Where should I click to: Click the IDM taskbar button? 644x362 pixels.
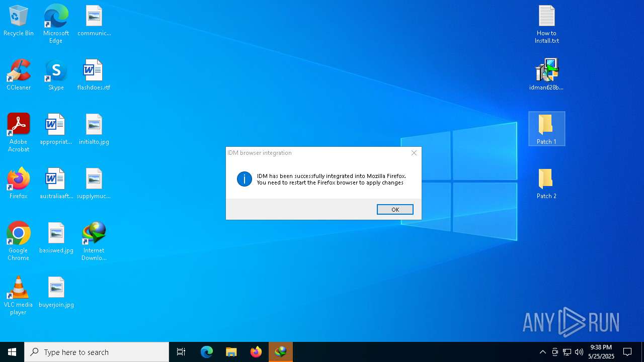click(x=281, y=352)
